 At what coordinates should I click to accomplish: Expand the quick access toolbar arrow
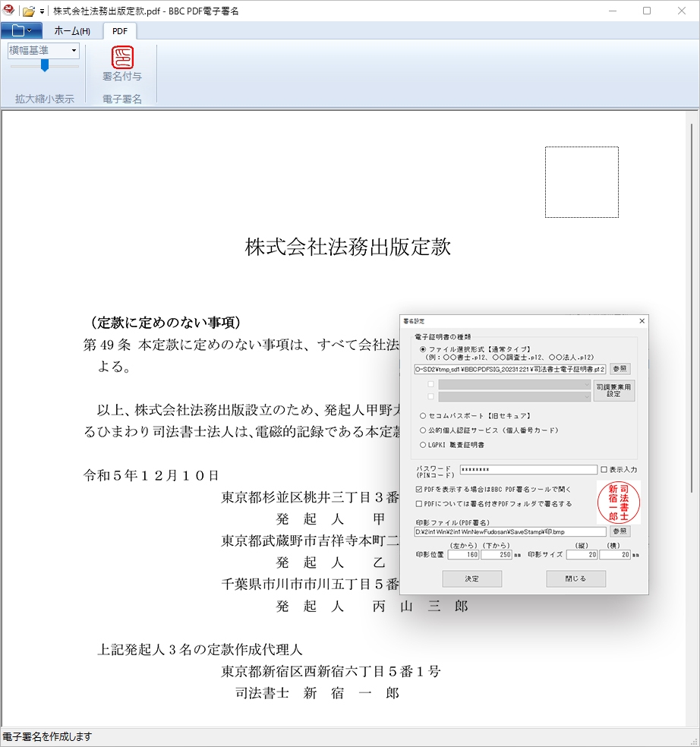tap(43, 11)
